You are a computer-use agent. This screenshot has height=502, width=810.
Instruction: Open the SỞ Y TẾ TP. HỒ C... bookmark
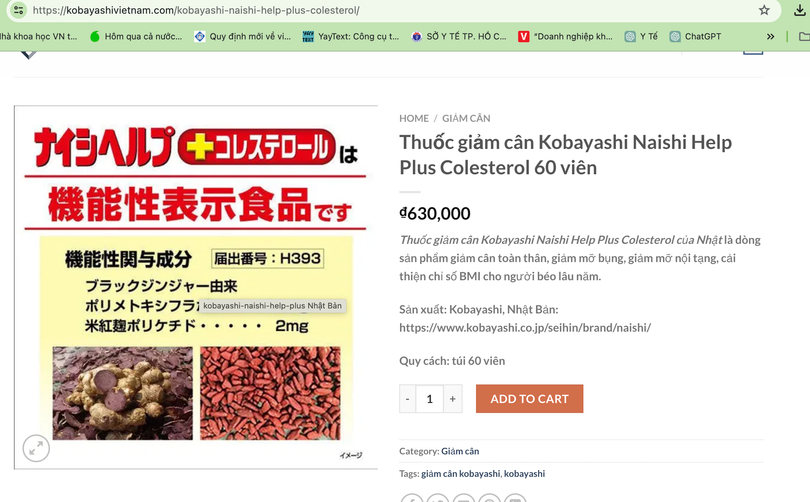[x=459, y=36]
